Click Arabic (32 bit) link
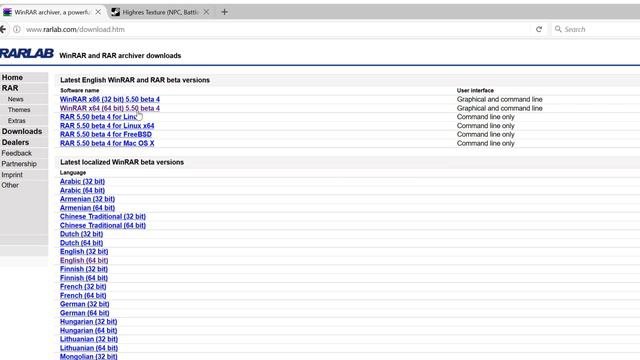The width and height of the screenshot is (640, 360). coord(82,181)
